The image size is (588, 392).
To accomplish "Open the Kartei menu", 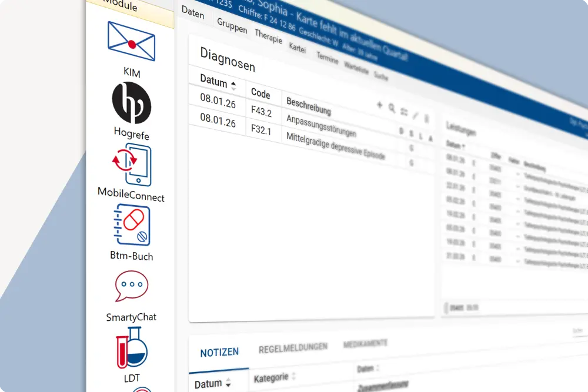I will point(298,48).
